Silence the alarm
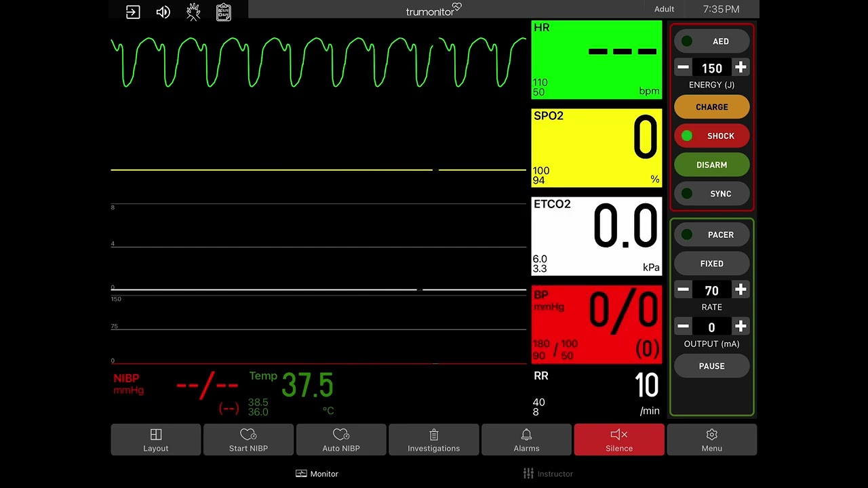 pos(619,440)
